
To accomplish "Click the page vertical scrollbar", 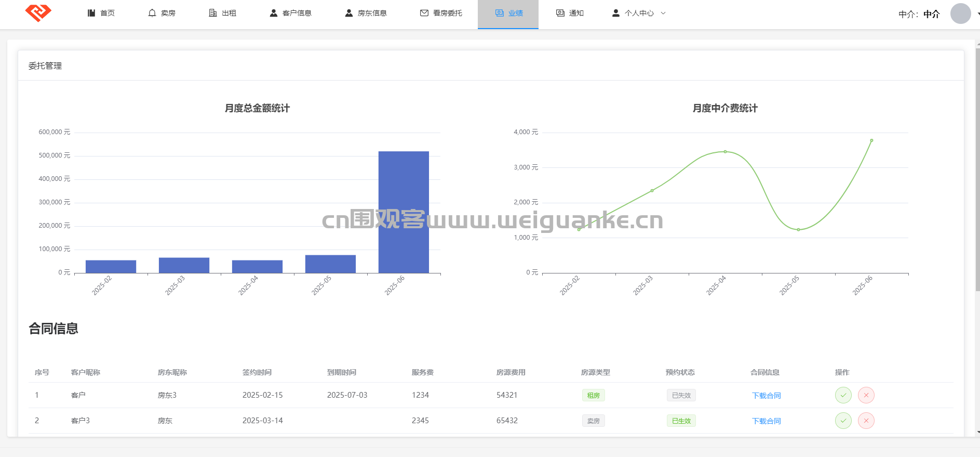I will 977,169.
